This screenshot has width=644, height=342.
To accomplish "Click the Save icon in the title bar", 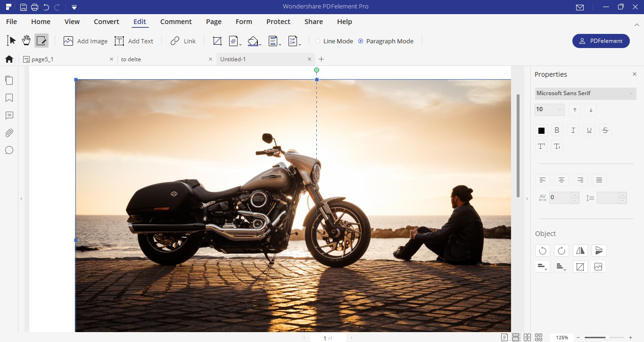I will pos(24,7).
